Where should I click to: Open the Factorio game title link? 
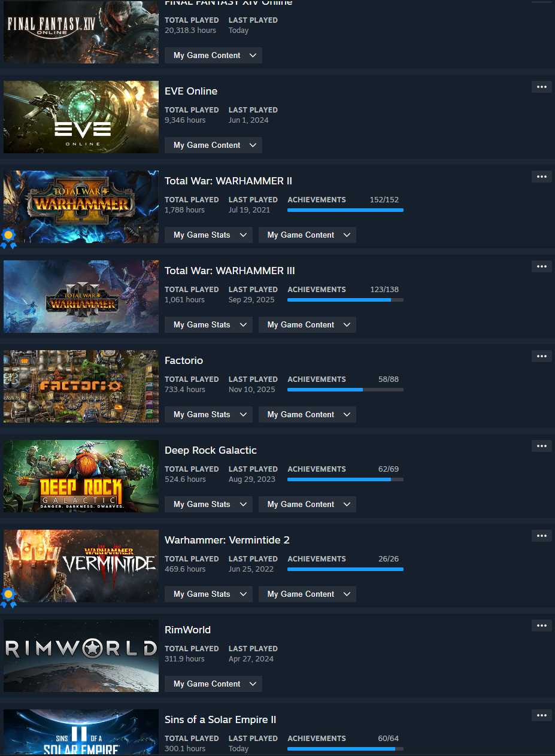[x=184, y=360]
